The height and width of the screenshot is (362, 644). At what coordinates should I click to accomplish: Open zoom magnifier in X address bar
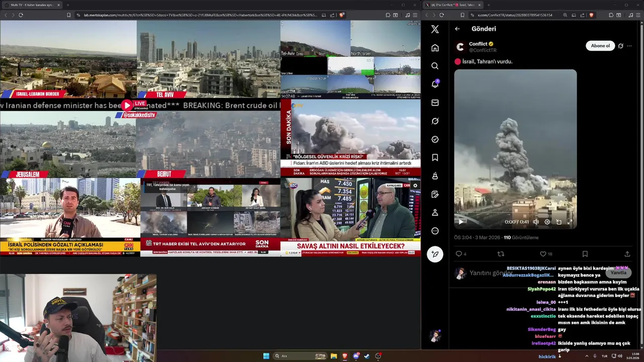[x=565, y=15]
